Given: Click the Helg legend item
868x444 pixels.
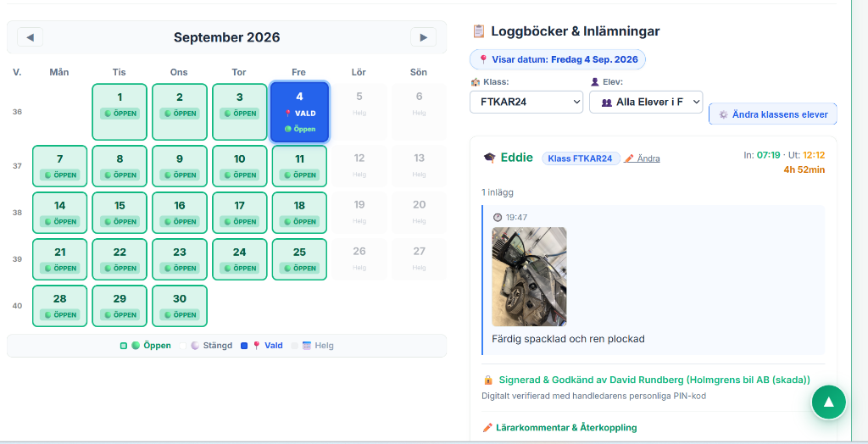Looking at the screenshot, I should [313, 346].
